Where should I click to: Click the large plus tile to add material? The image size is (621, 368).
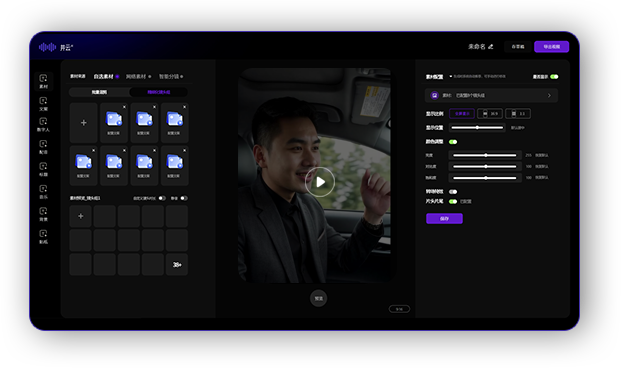pos(84,123)
